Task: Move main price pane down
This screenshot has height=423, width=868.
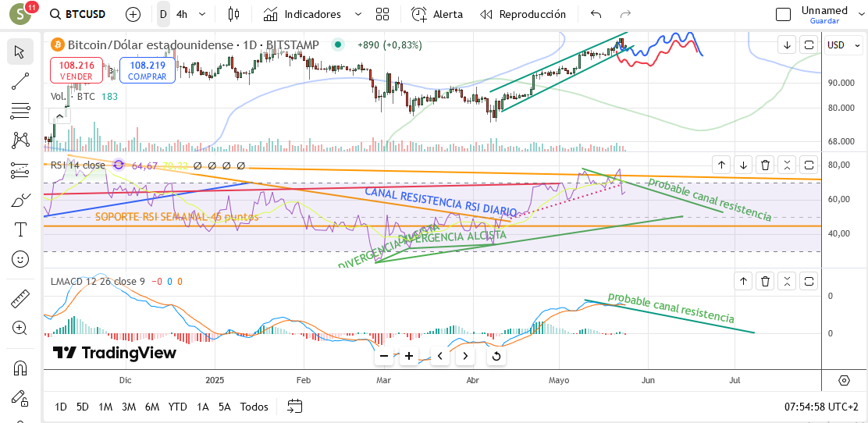Action: 787,44
